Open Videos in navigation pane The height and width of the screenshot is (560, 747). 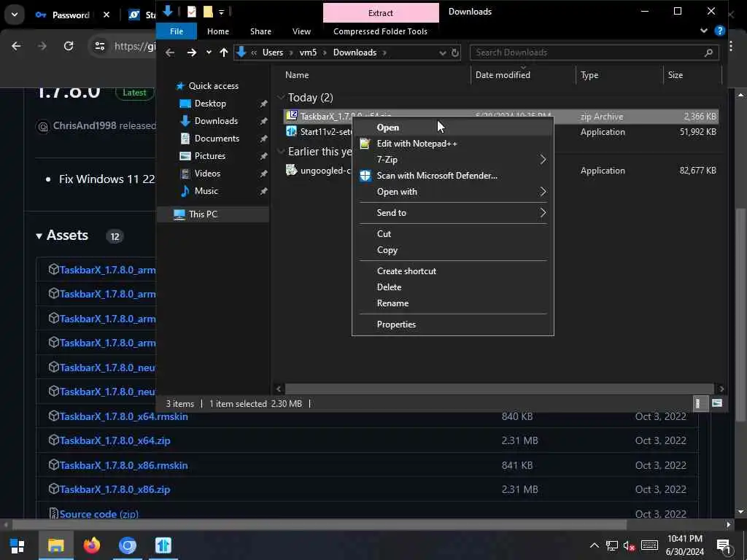[207, 174]
